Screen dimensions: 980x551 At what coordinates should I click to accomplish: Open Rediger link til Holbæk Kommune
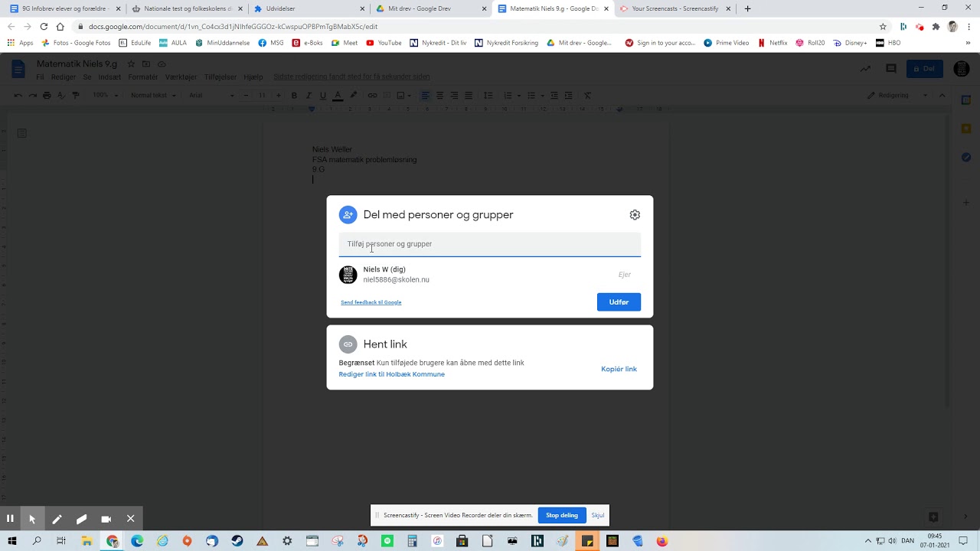391,374
